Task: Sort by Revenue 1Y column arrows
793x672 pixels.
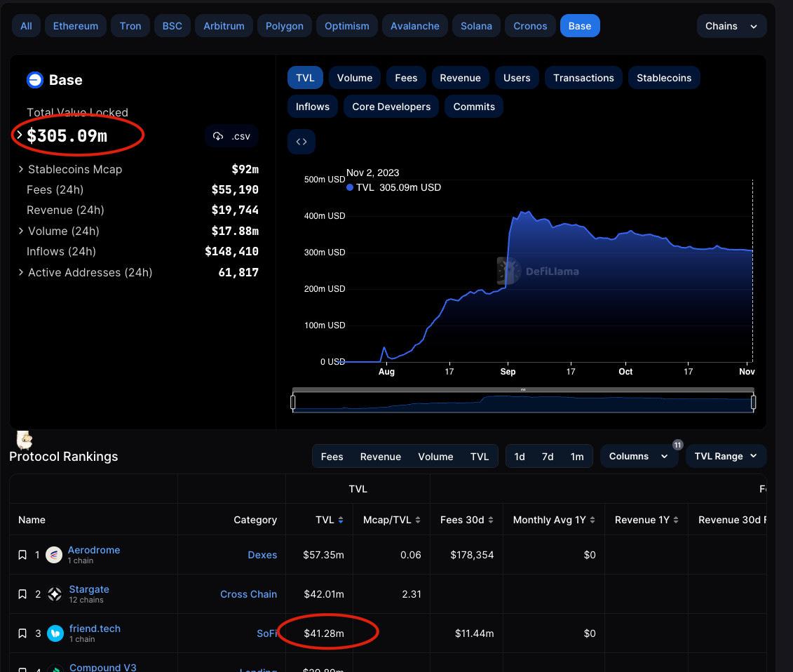Action: pos(676,520)
